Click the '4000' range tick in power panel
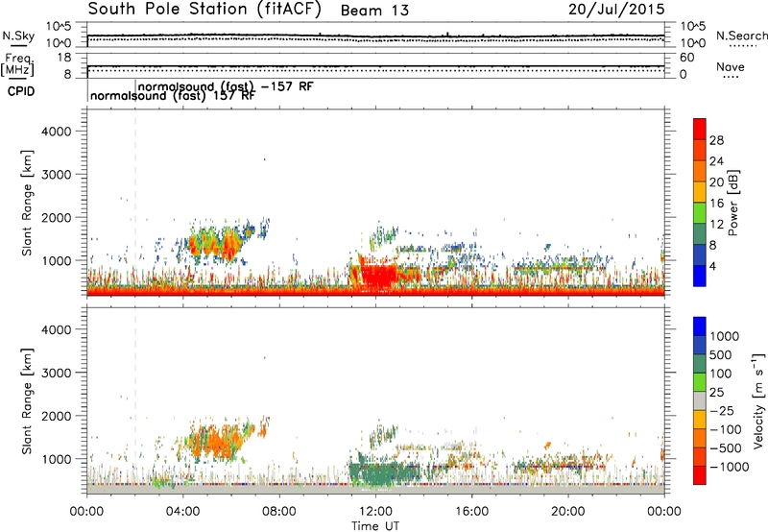768x532 pixels. 56,132
